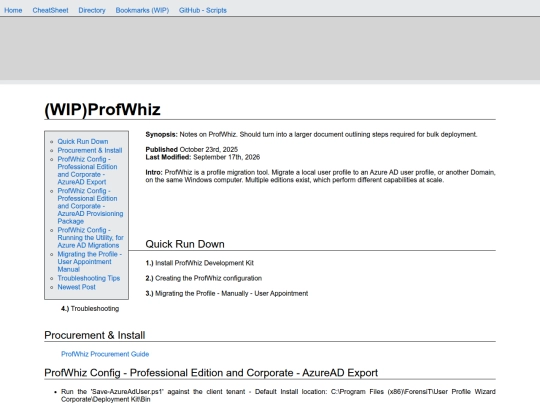Click step 1 Install ProfWhiz Development Kit

(199, 263)
